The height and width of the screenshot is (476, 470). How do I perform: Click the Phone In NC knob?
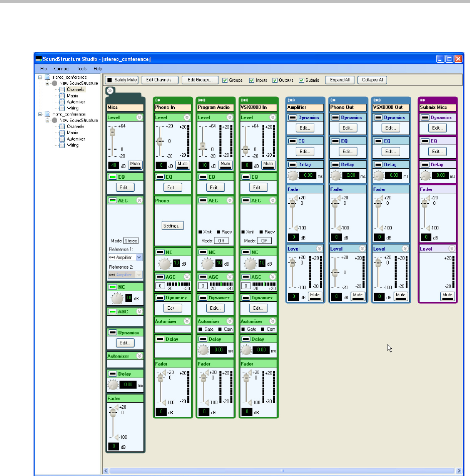164,263
